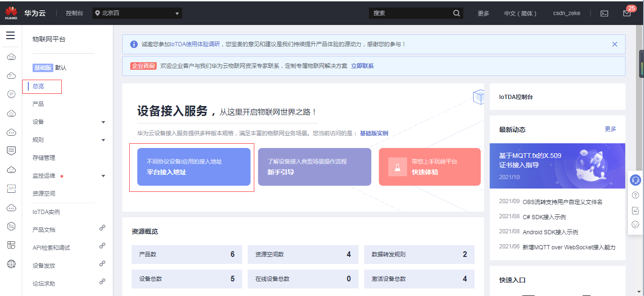644x296 pixels.
Task: Click the layout grid sidebar icon
Action: 11,245
